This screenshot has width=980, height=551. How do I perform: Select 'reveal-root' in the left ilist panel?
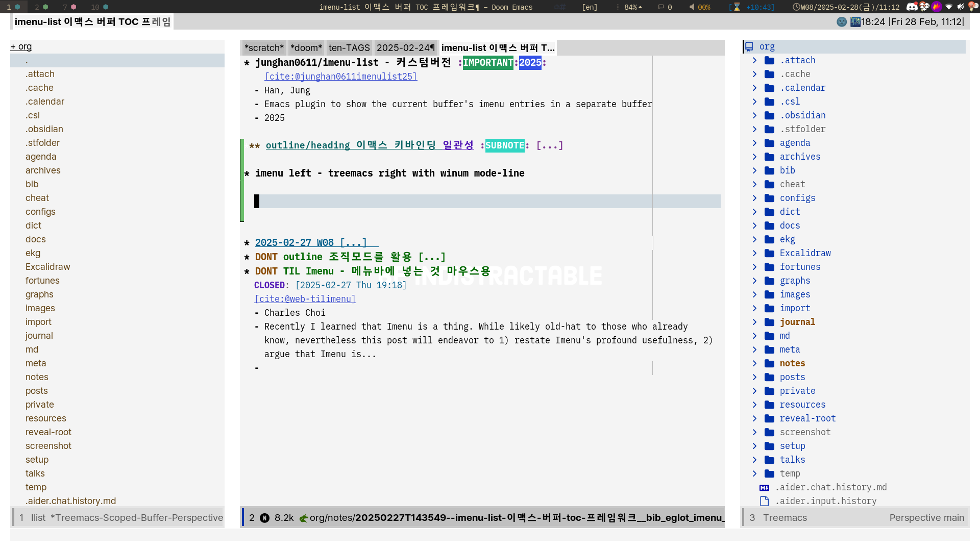(x=48, y=432)
